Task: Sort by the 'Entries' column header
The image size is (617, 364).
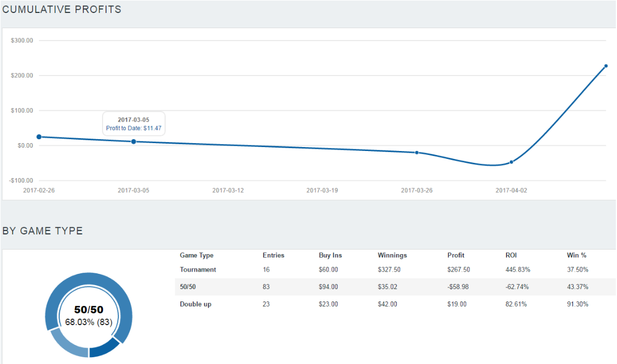Action: click(273, 255)
